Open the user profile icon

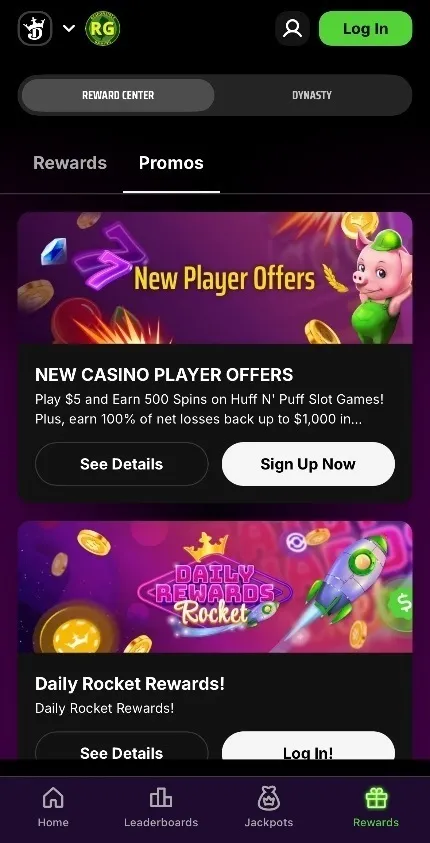pyautogui.click(x=292, y=28)
